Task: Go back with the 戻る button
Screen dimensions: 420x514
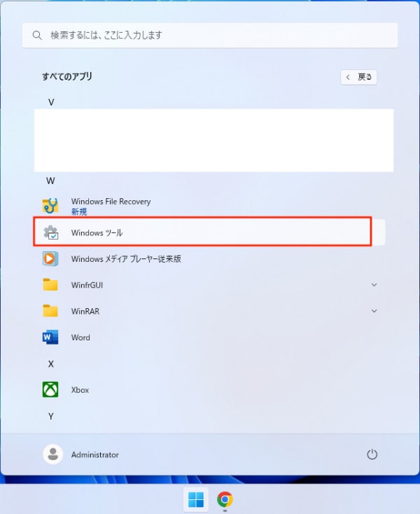Action: (358, 77)
